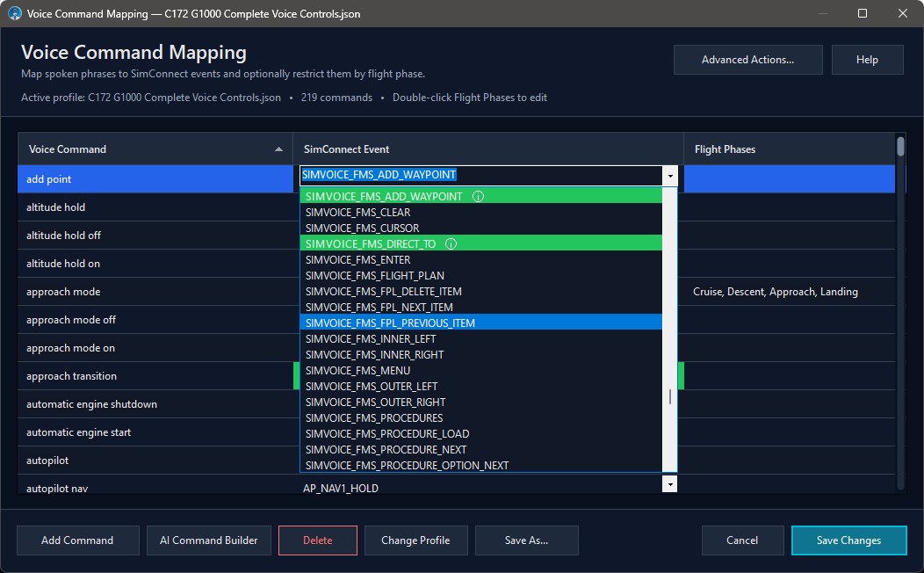Screen dimensions: 924x573
Task: Click the table's vertical scrollbar thumb
Action: pyautogui.click(x=900, y=146)
